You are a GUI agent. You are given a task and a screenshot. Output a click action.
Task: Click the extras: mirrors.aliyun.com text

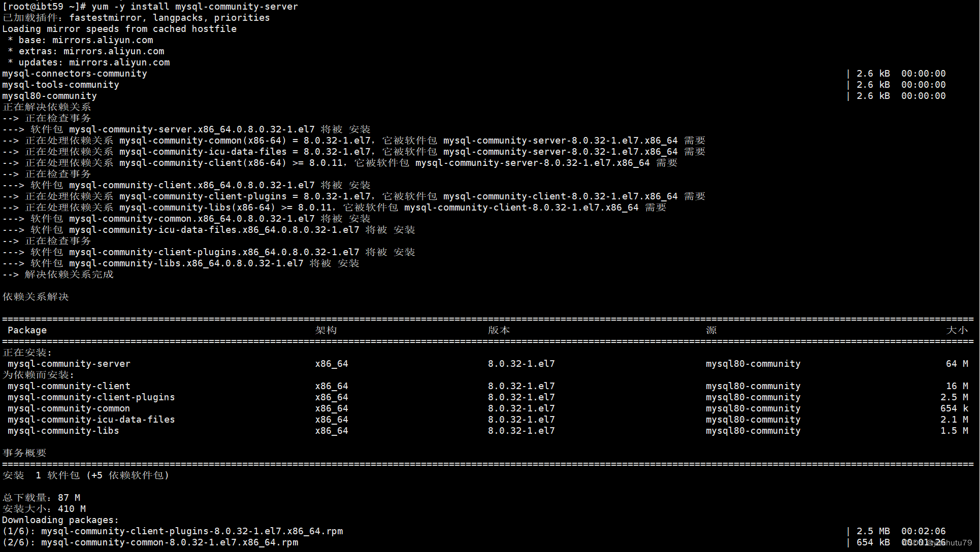click(91, 51)
